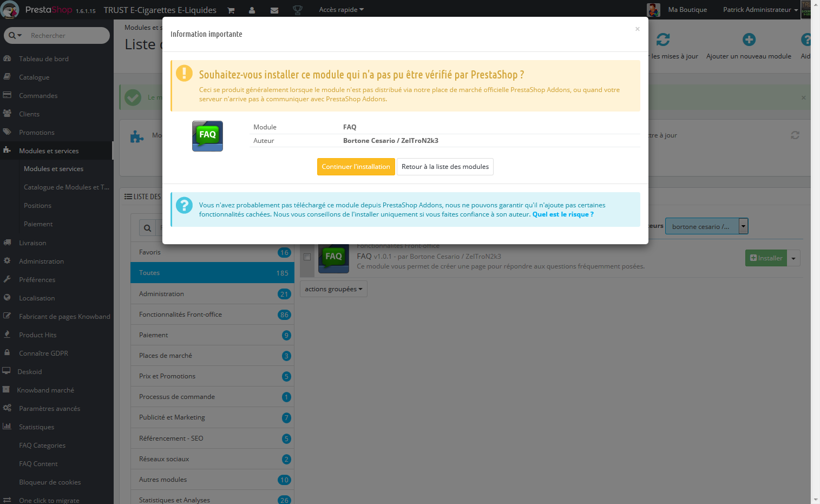Expand the search type dropdown arrow
This screenshot has height=504, width=820.
point(19,36)
